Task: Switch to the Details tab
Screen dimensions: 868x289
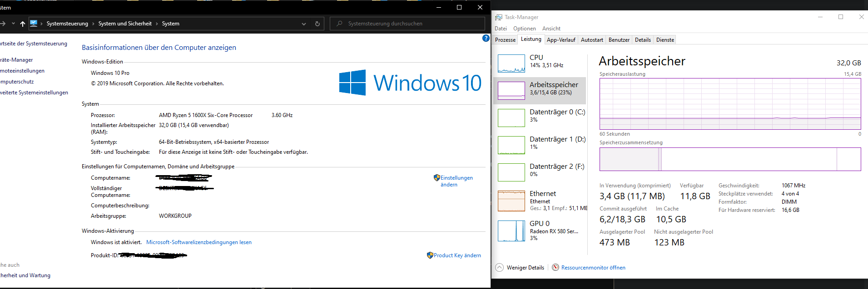Action: (643, 40)
